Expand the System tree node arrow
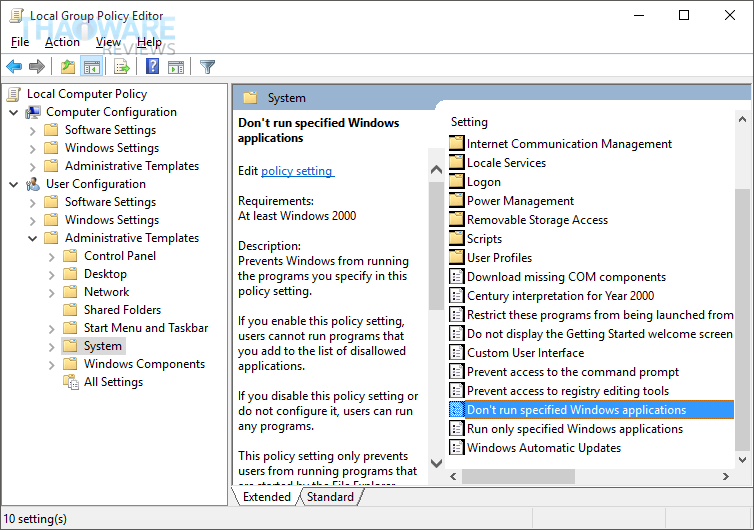The width and height of the screenshot is (754, 530). (52, 347)
